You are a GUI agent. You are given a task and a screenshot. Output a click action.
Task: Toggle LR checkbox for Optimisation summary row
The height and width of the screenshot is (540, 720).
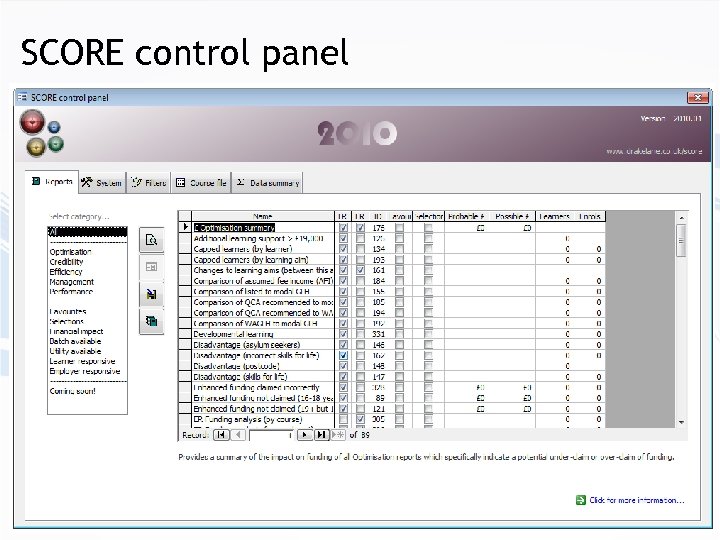click(x=343, y=227)
